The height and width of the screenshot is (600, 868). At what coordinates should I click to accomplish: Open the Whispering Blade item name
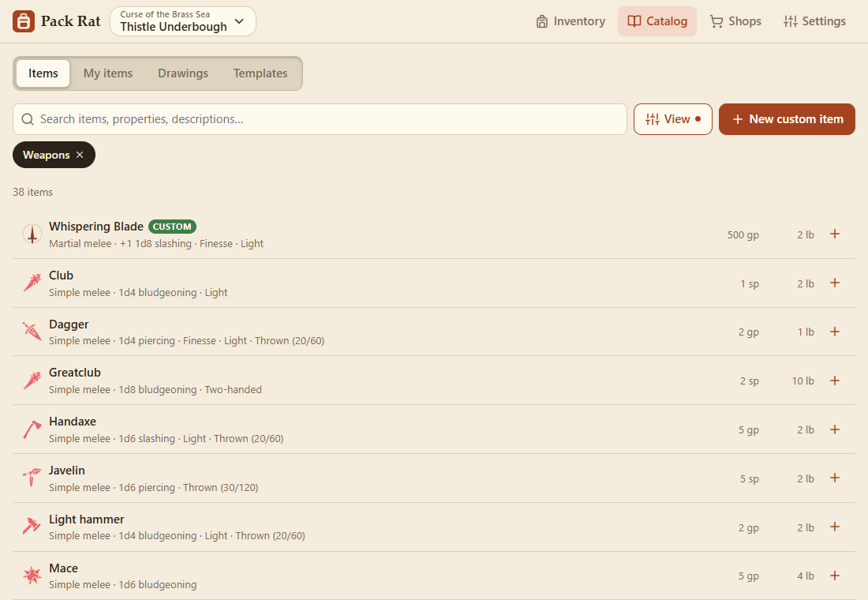coord(96,226)
